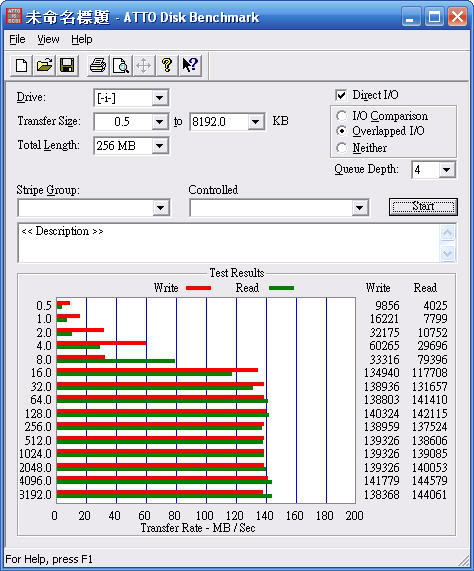The image size is (474, 571).
Task: Click inside the Description text box
Action: coord(229,243)
